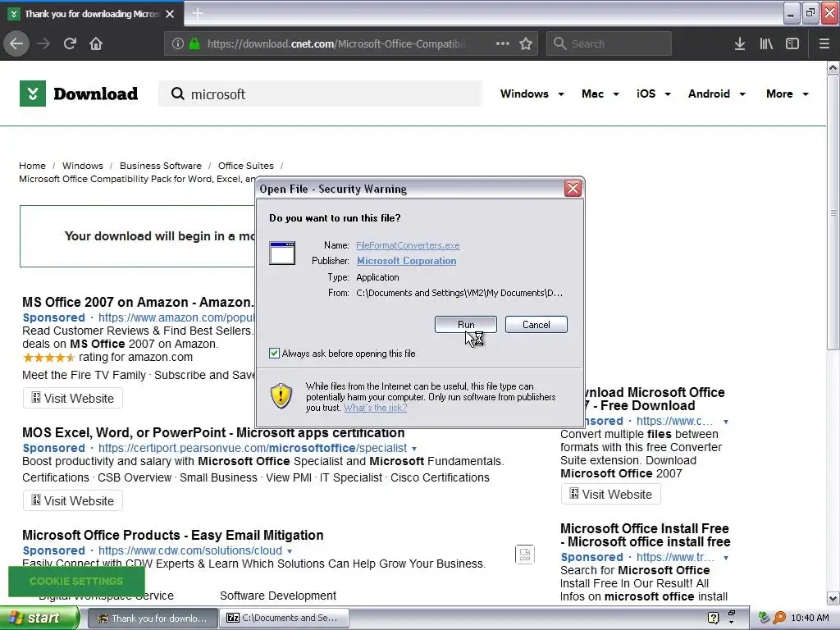Click the Run button in the dialog
840x630 pixels.
coord(466,324)
